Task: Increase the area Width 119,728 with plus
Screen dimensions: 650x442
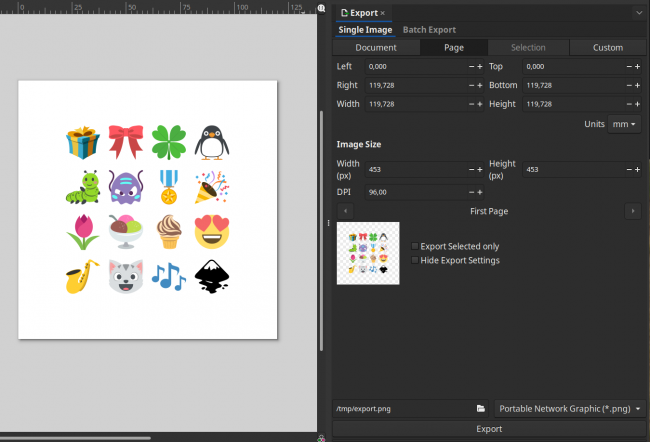Action: coord(480,104)
